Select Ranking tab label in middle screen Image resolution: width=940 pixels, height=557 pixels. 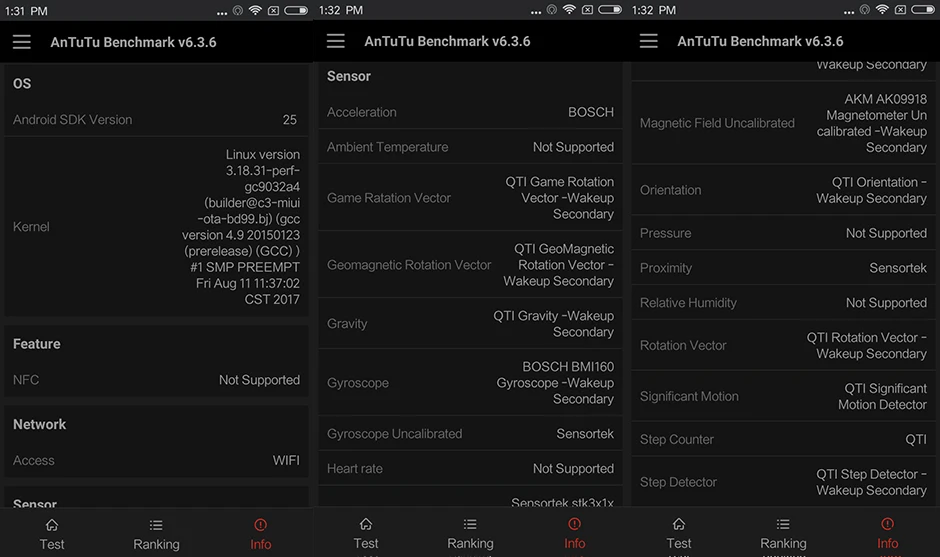[471, 543]
